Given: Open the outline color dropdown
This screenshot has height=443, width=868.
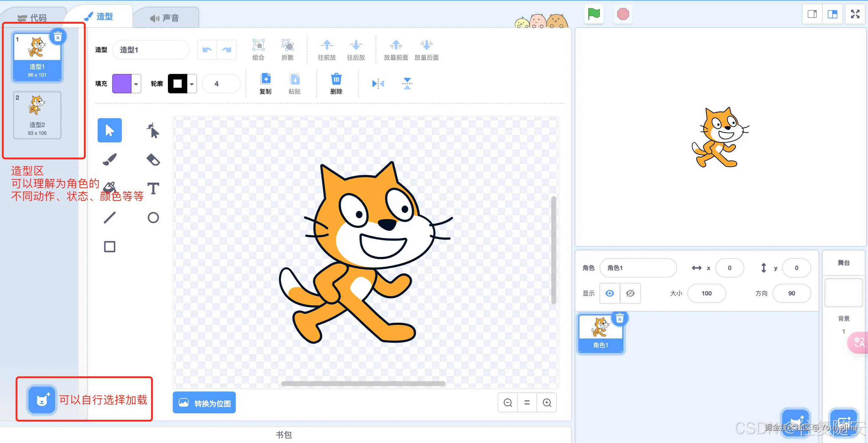Looking at the screenshot, I should pos(192,84).
